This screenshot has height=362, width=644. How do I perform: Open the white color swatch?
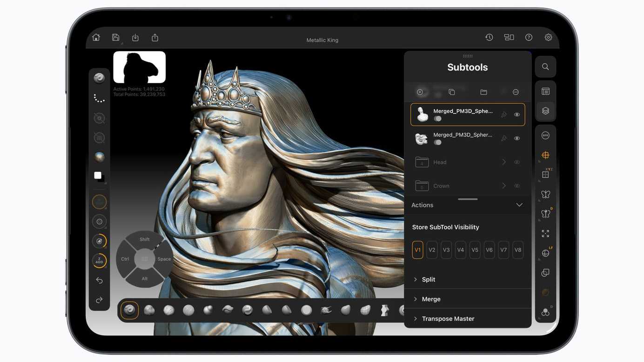(98, 176)
